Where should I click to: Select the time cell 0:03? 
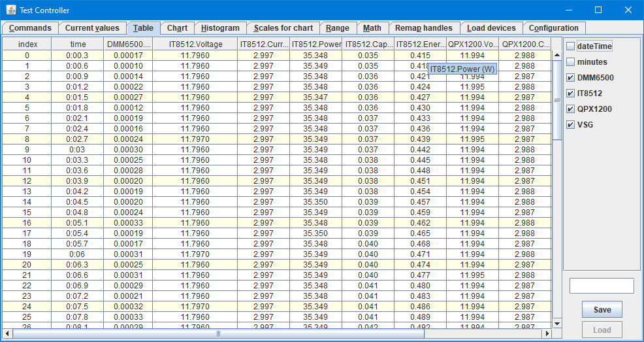point(78,150)
